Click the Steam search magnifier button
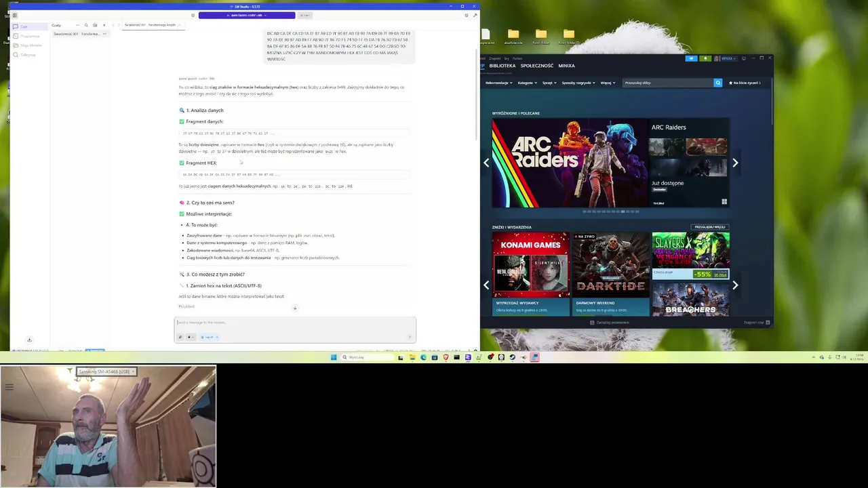Screen dimensions: 868x488 coord(717,83)
